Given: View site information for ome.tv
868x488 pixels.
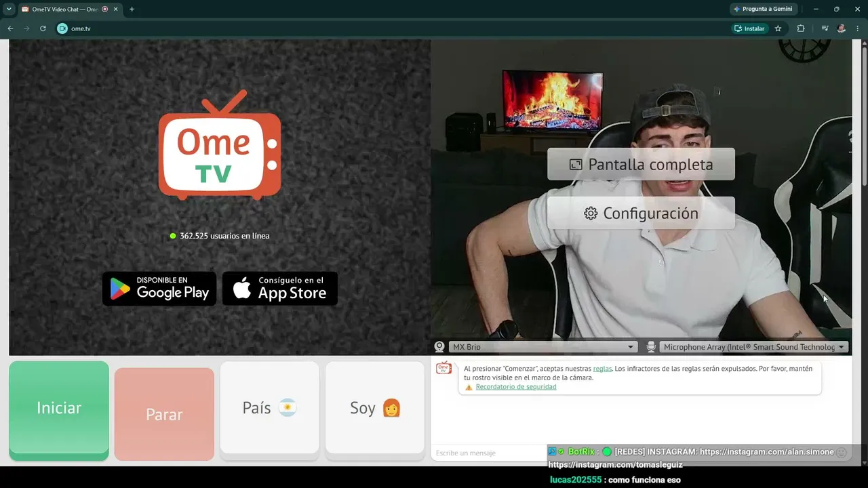Looking at the screenshot, I should tap(62, 28).
